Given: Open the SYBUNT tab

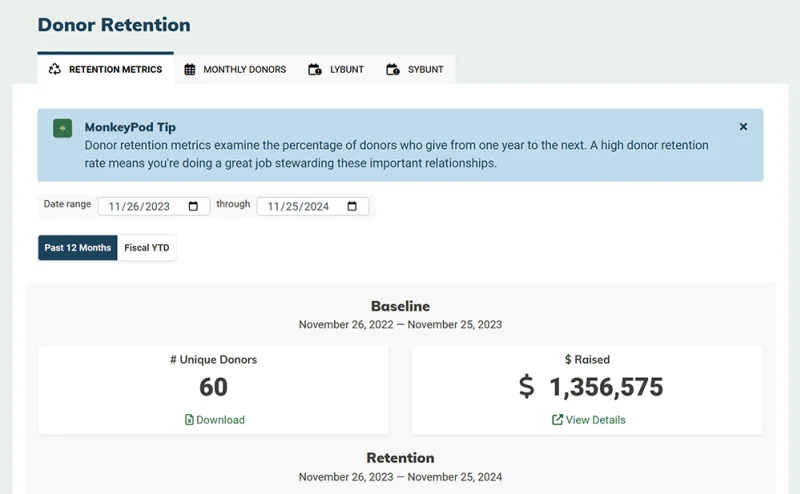Looking at the screenshot, I should [x=415, y=69].
